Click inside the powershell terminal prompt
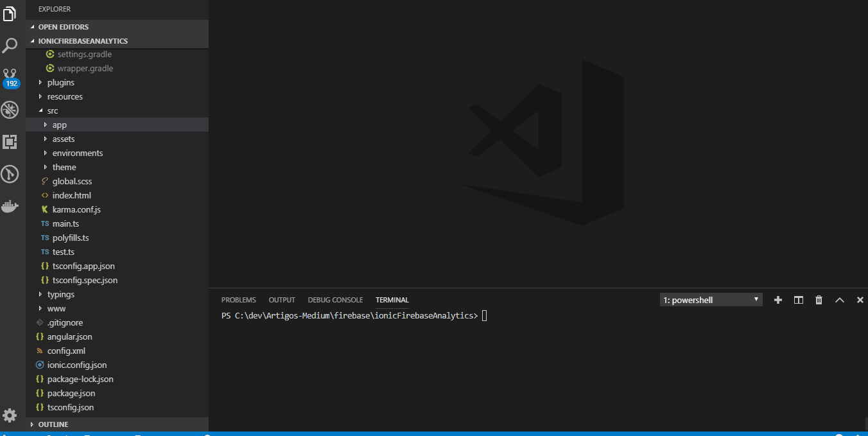The height and width of the screenshot is (436, 868). tap(484, 315)
